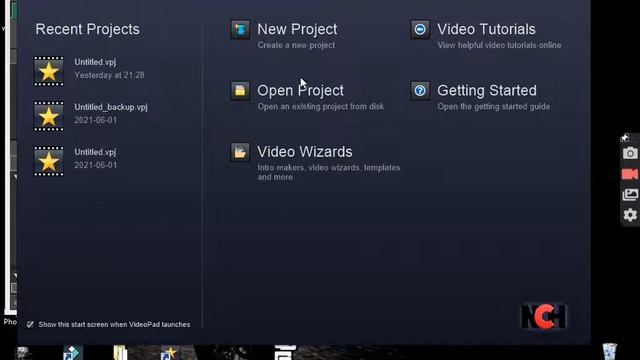Open the settings gear in side toolbar

(x=630, y=215)
